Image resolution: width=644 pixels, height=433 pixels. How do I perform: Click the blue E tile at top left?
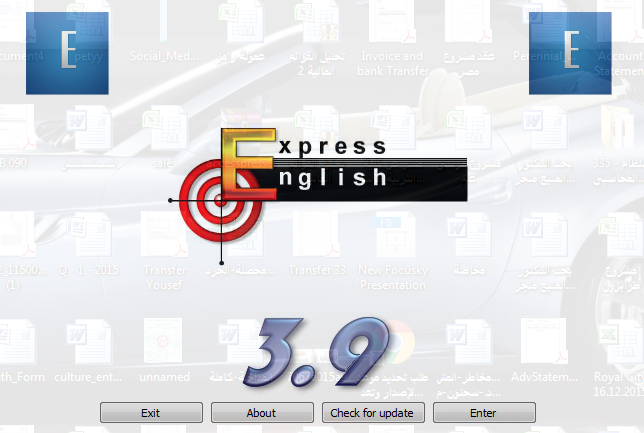tap(67, 53)
